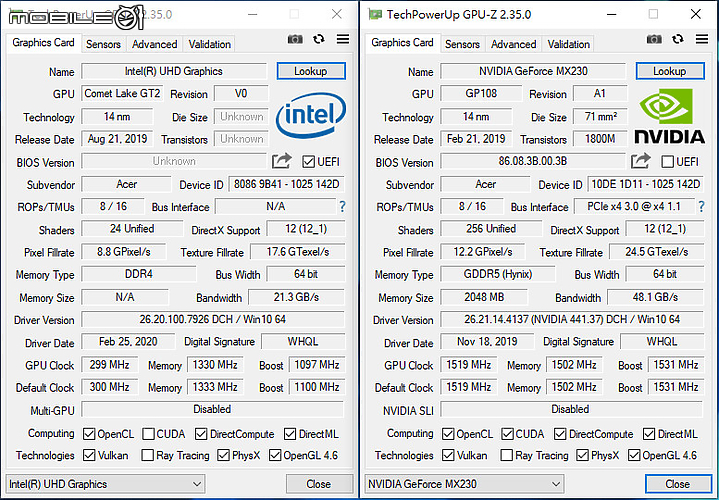Click Bus Interface help question mark in the Intel window
This screenshot has width=719, height=500.
click(342, 206)
